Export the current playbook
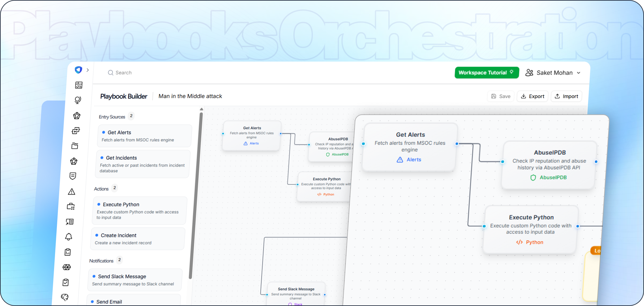 click(532, 96)
